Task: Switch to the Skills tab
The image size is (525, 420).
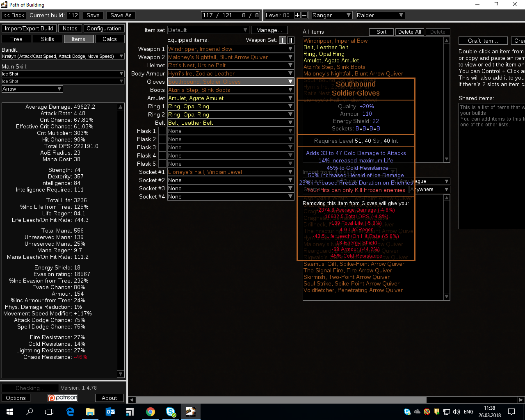Action: coord(48,39)
